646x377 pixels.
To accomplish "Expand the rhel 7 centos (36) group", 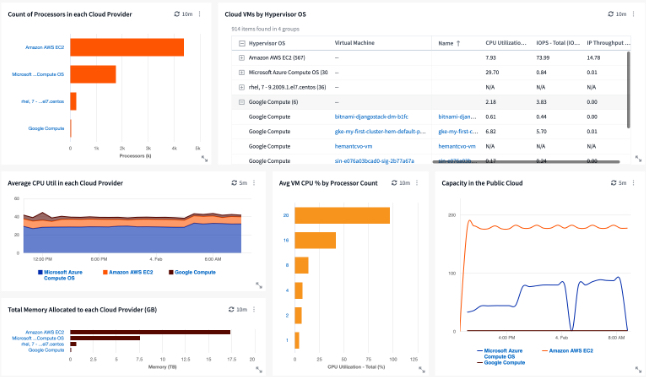I will (242, 87).
